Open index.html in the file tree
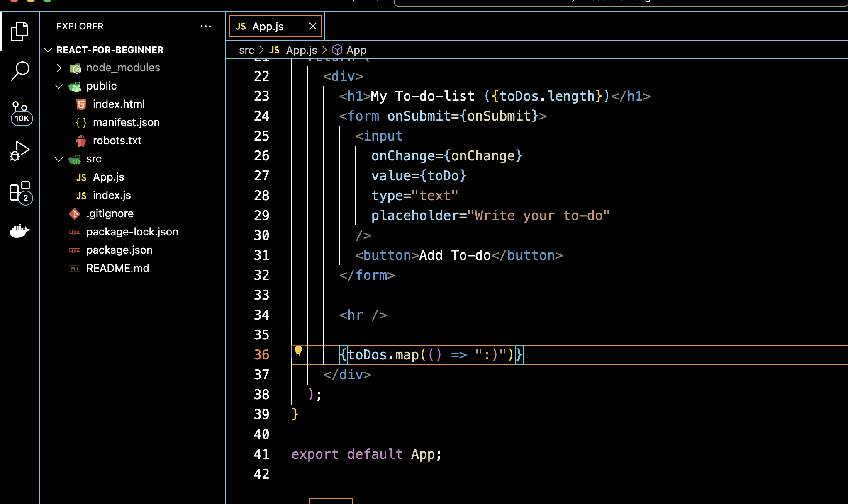 119,104
